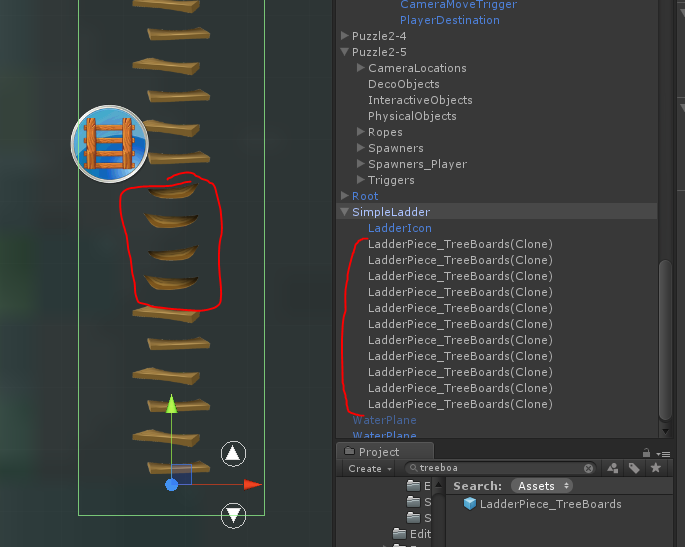Screen dimensions: 685x547
Task: Click the up arrow circle button in scene
Action: pyautogui.click(x=233, y=454)
